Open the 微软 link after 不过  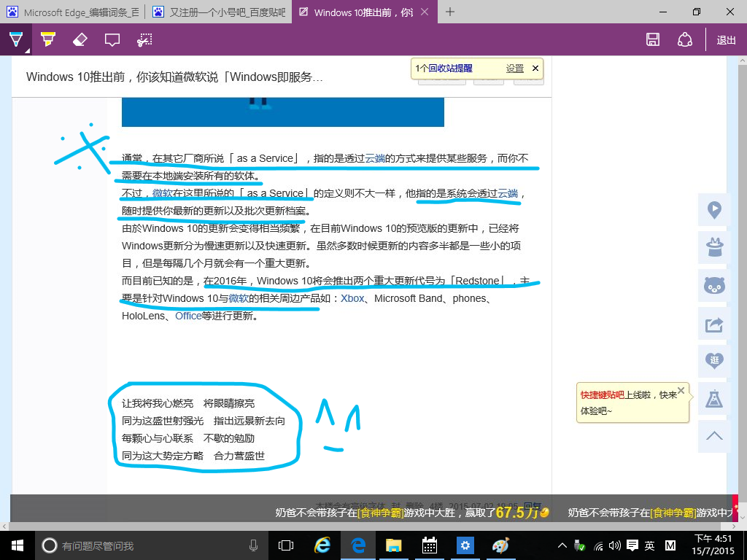click(x=163, y=192)
